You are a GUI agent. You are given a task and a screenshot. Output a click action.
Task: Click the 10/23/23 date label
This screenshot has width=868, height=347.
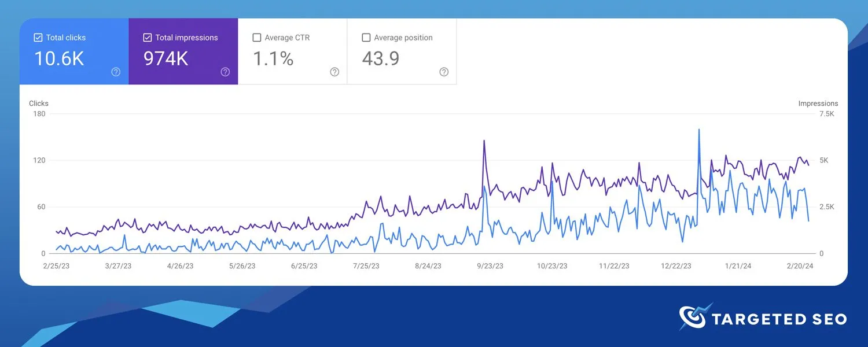(552, 266)
